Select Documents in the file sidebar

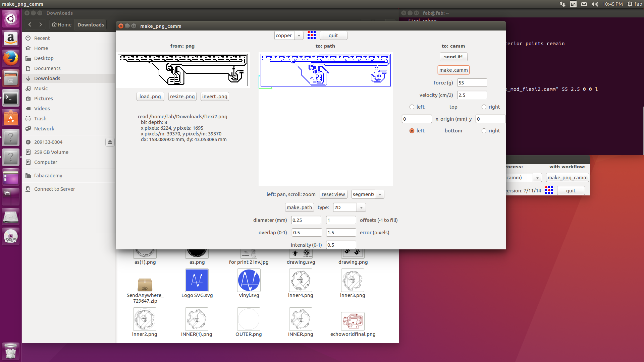[47, 68]
